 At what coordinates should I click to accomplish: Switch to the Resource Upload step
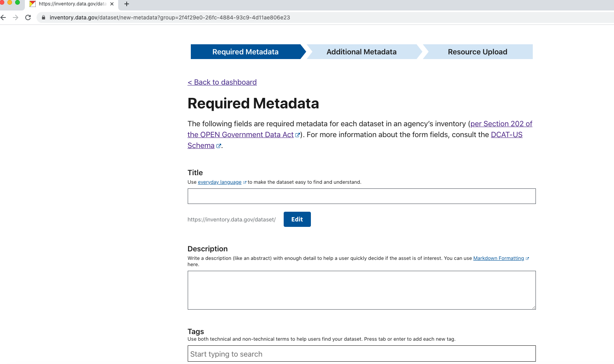pos(477,52)
